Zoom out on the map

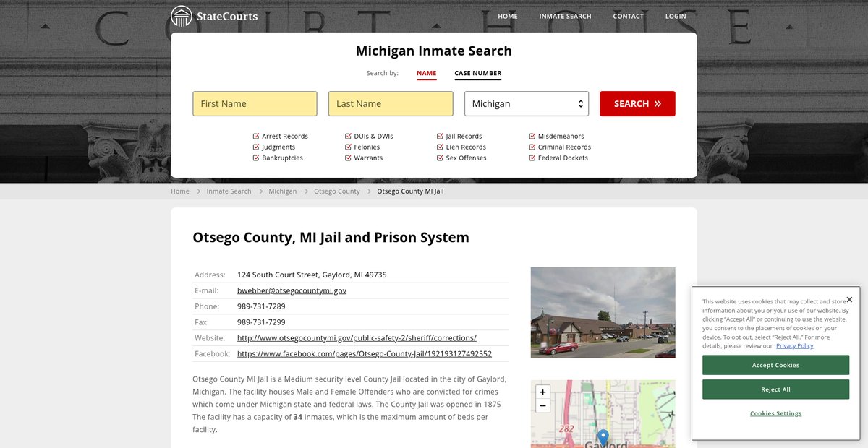542,405
